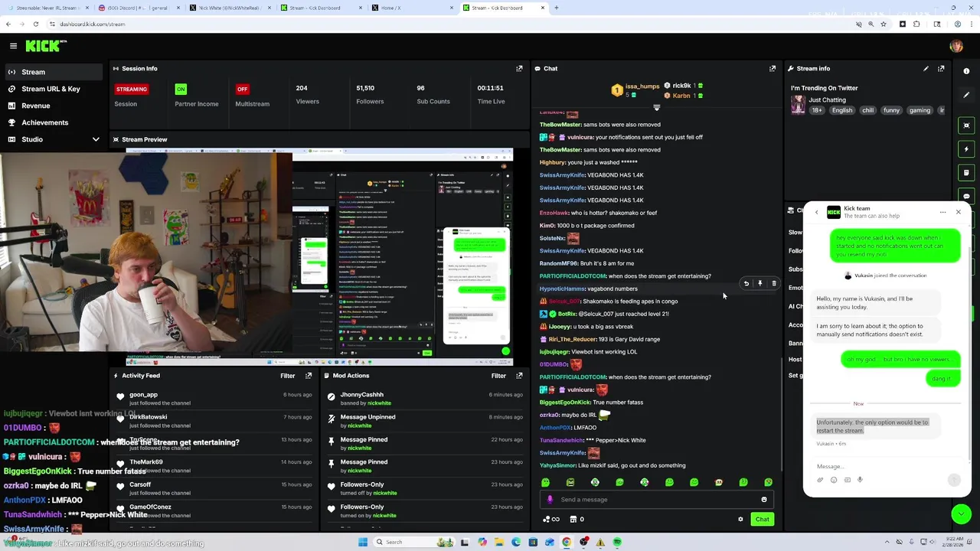
Task: Click the purple microphone icon in the chat input
Action: (550, 500)
